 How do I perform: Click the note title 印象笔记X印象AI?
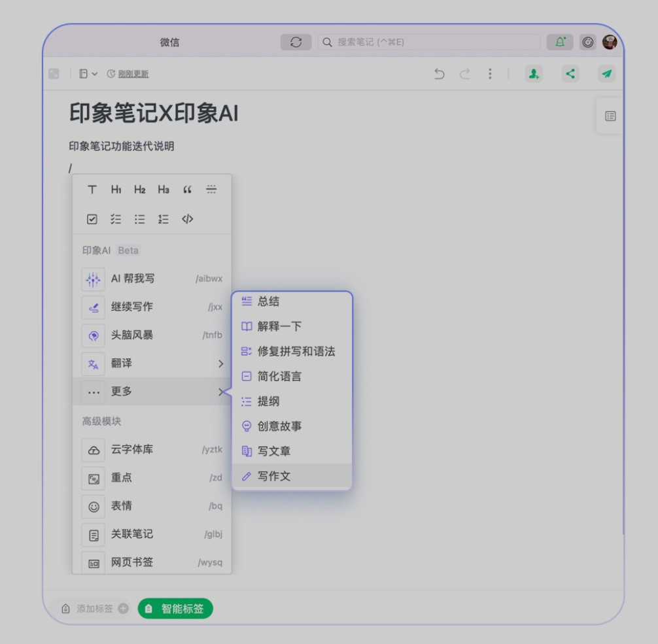pyautogui.click(x=154, y=113)
